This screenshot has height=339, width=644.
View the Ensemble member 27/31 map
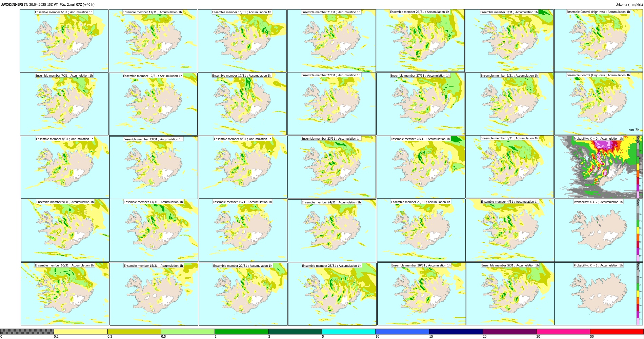click(x=420, y=104)
